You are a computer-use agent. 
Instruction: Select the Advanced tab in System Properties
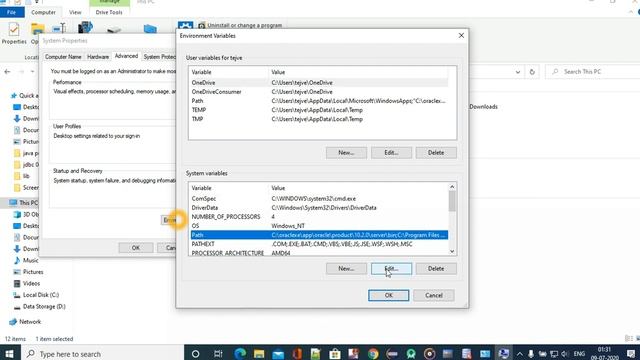(126, 56)
